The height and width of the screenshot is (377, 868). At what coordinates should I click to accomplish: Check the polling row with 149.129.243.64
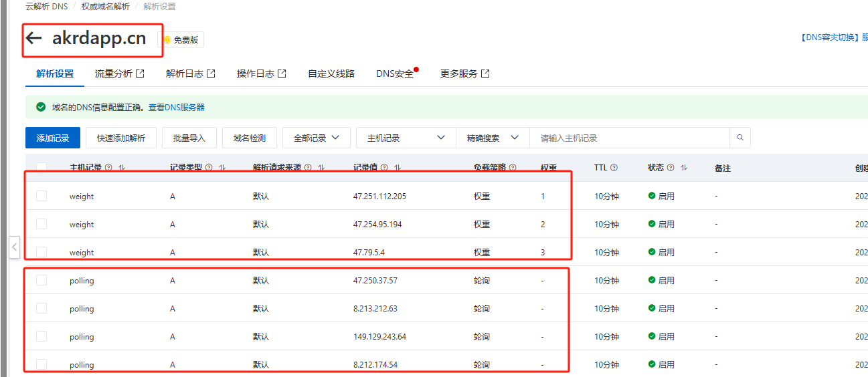point(41,336)
